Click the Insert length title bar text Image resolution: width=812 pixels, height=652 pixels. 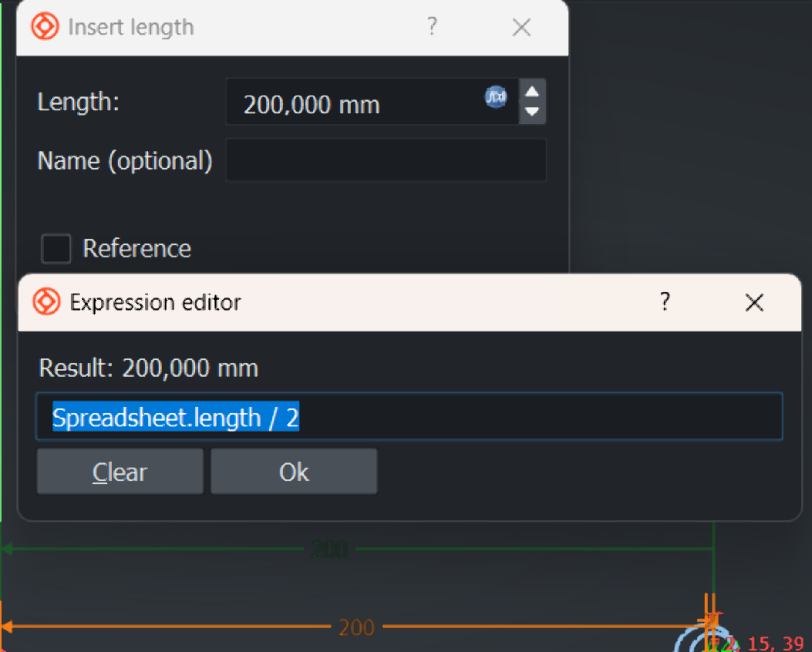pyautogui.click(x=131, y=28)
